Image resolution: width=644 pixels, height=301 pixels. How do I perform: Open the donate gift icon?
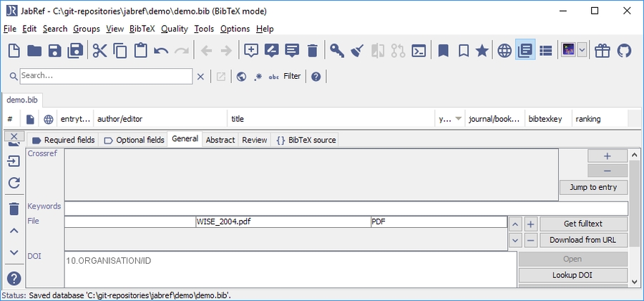pyautogui.click(x=602, y=51)
